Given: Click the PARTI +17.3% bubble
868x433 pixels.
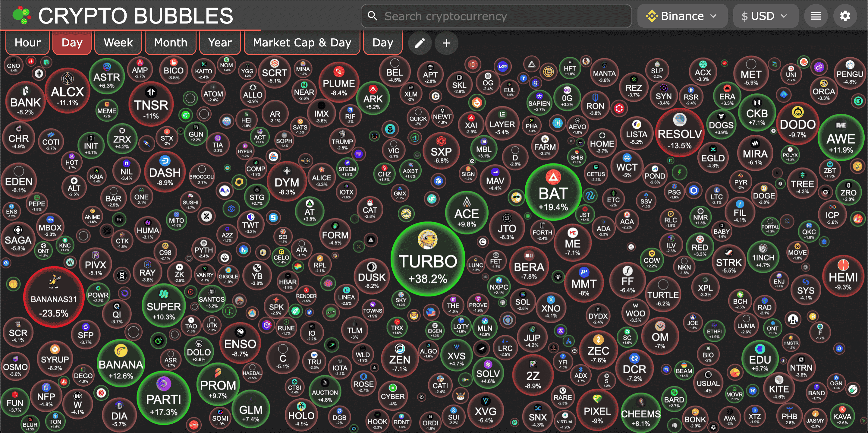Looking at the screenshot, I should click(163, 399).
